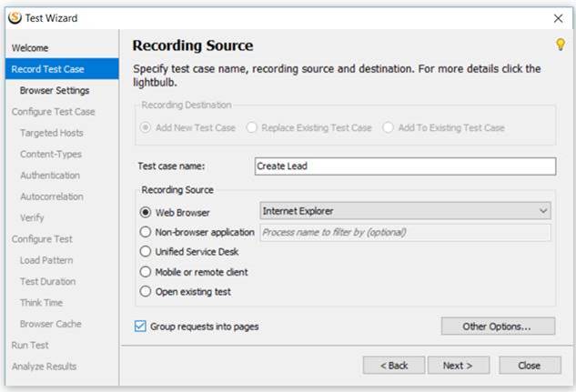This screenshot has width=576, height=392.
Task: Click the Close button at bottom
Action: (x=530, y=366)
